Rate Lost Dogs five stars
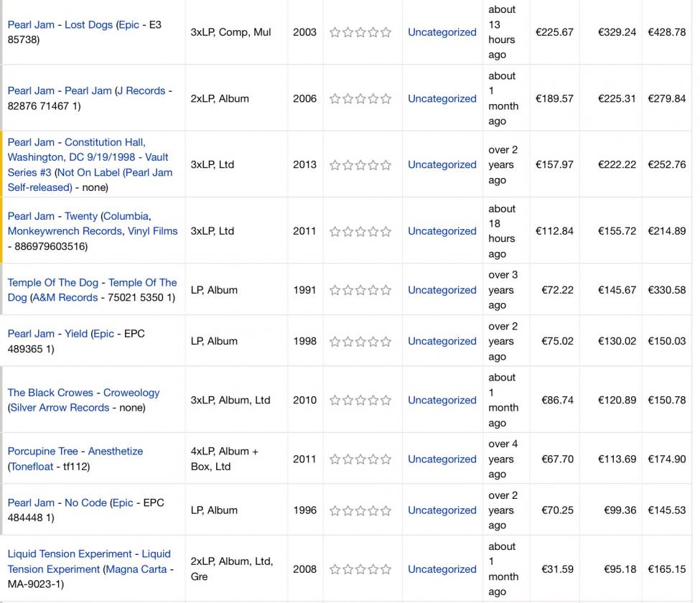Image resolution: width=700 pixels, height=603 pixels. tap(386, 32)
